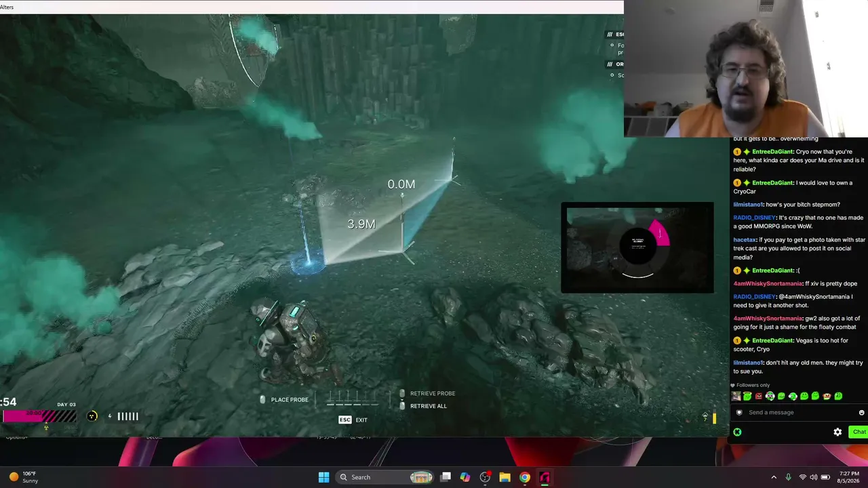Open the clock showing 7:27 PM

[x=850, y=477]
